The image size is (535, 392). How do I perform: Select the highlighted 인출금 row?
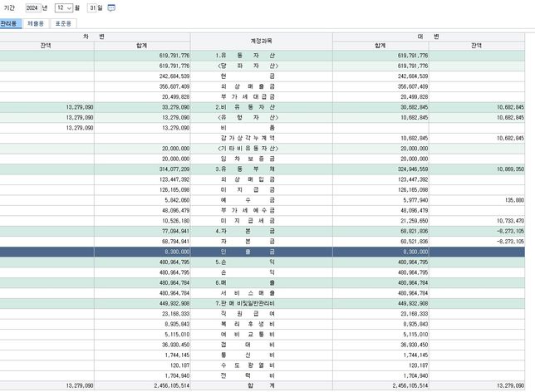click(x=262, y=250)
